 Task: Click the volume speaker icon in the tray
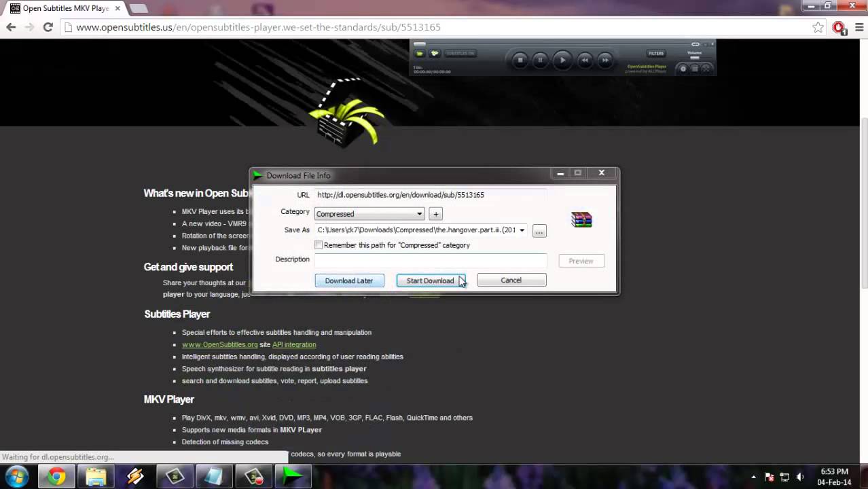point(800,477)
